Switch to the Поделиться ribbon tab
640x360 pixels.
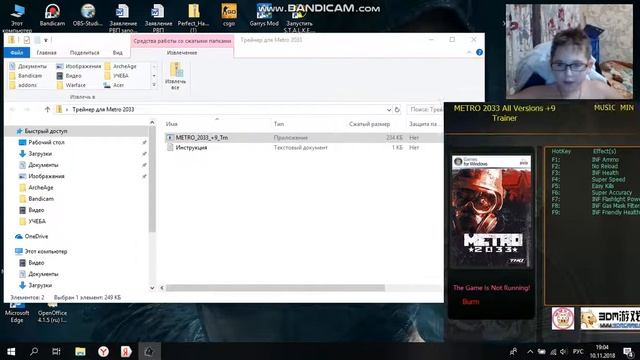[x=84, y=53]
